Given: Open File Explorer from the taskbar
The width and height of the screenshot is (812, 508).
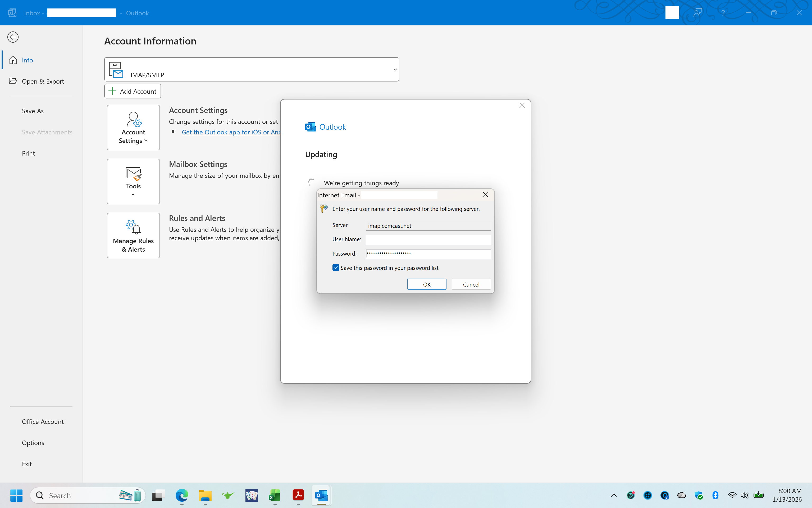Looking at the screenshot, I should [x=205, y=495].
